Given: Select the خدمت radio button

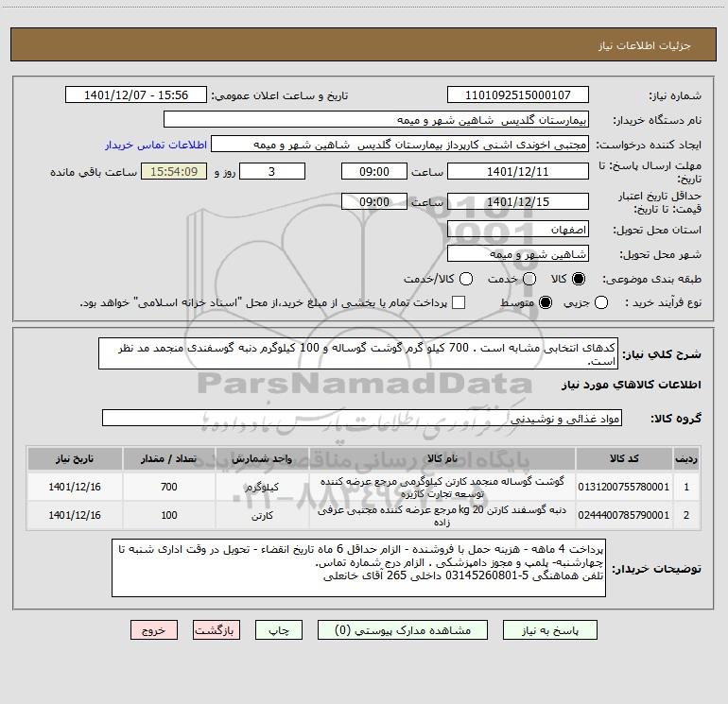Looking at the screenshot, I should pos(529,279).
